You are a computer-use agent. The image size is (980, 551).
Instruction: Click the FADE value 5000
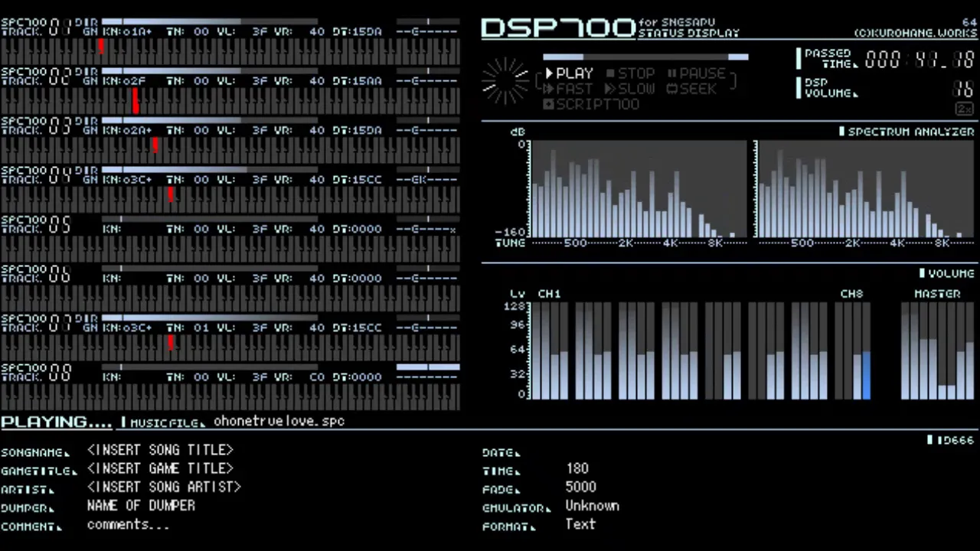tap(581, 487)
